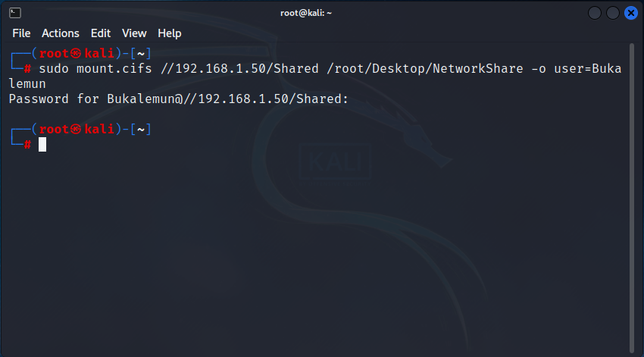Click the window title root@kali: ~

coord(306,13)
